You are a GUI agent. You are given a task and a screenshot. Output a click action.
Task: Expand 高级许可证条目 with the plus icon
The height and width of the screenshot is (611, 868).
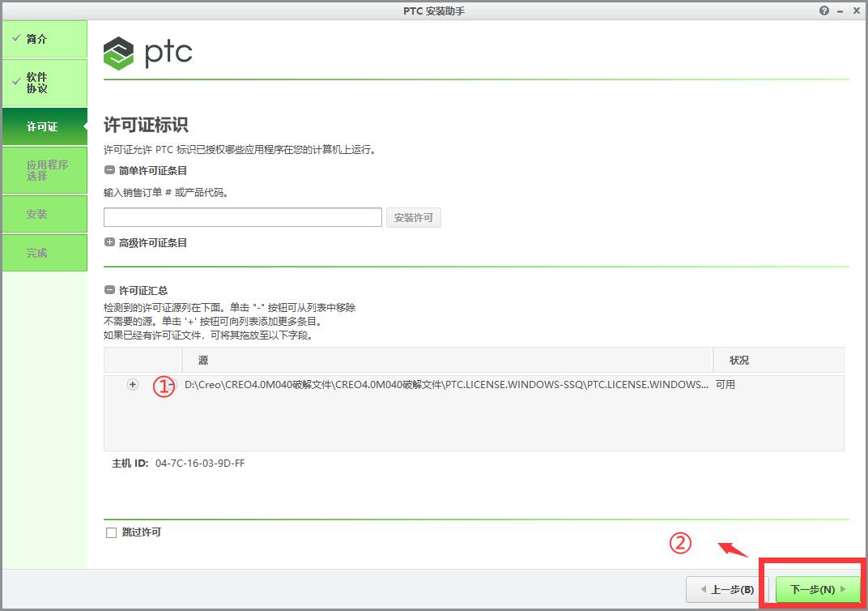[x=108, y=241]
